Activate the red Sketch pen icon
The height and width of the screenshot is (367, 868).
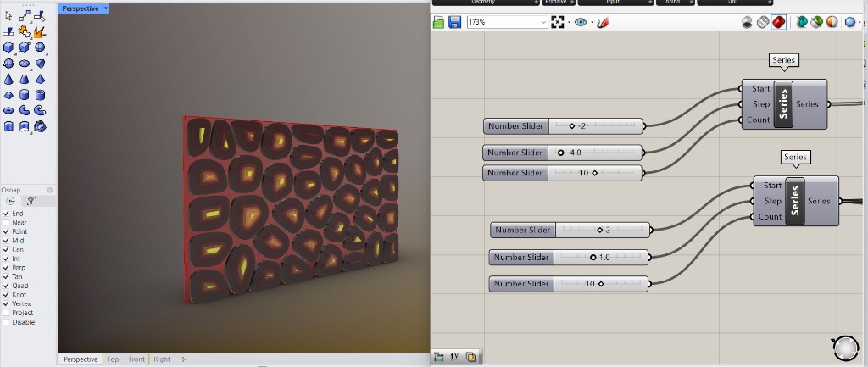[603, 22]
